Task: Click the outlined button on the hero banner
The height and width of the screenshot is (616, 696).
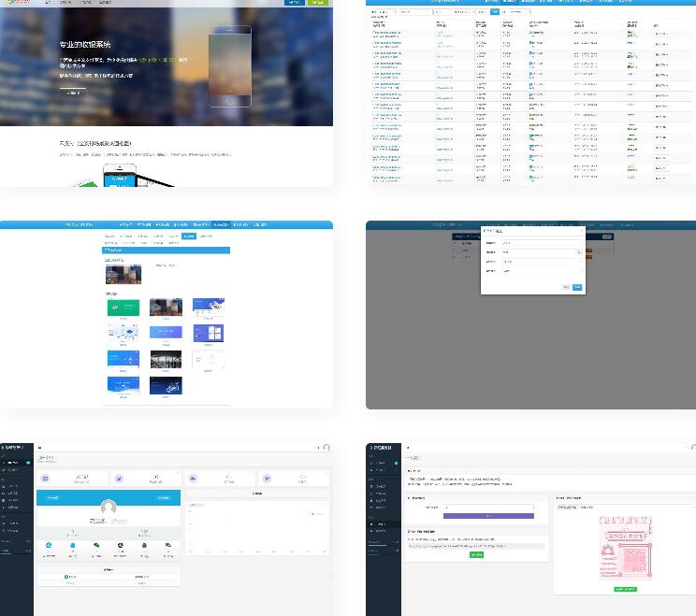Action: coord(72,93)
